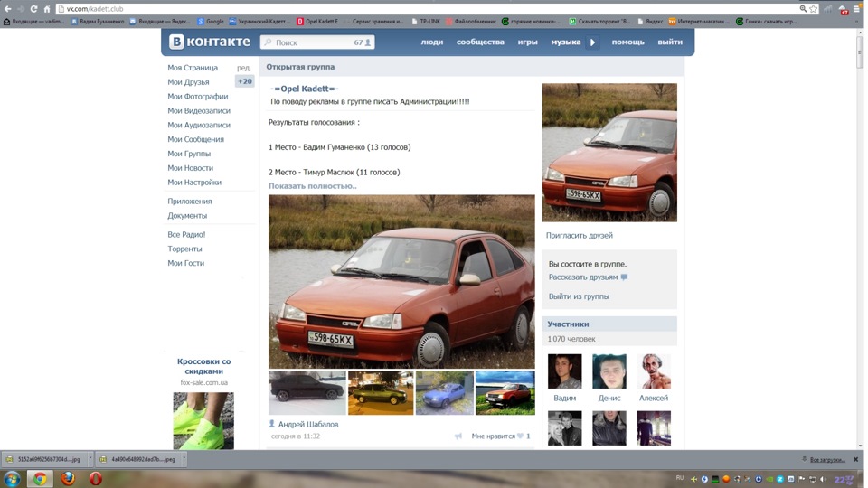
Task: Open Firefox from the taskbar
Action: [68, 478]
